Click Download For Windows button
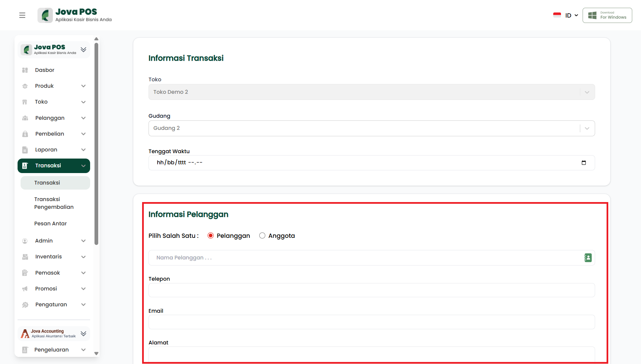Image resolution: width=641 pixels, height=364 pixels. [607, 15]
